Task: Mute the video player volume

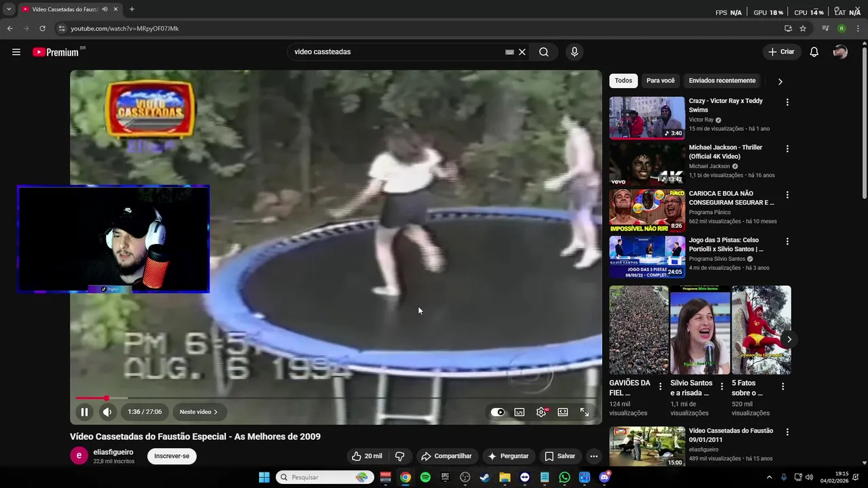Action: click(x=107, y=412)
